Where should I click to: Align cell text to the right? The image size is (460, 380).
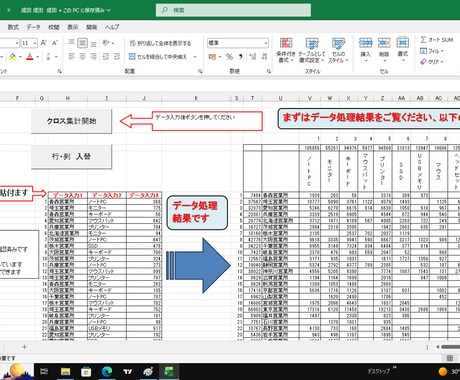pyautogui.click(x=94, y=56)
